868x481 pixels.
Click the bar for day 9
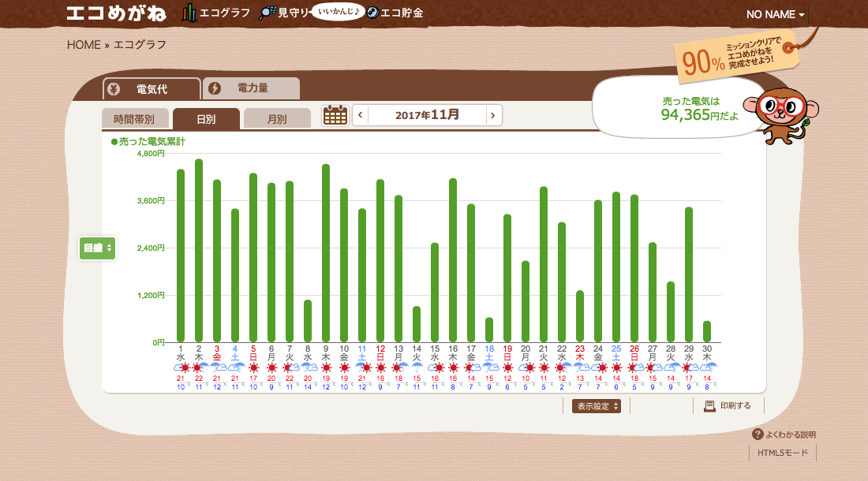[326, 253]
